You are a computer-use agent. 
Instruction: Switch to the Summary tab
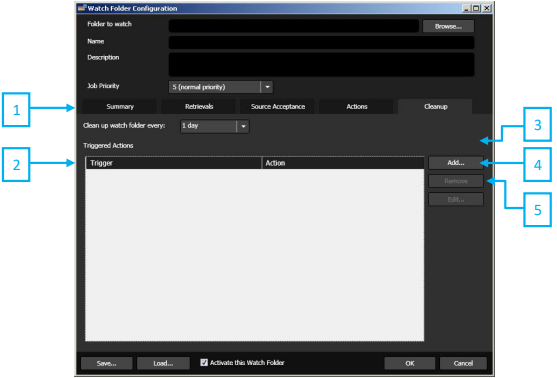pyautogui.click(x=120, y=107)
